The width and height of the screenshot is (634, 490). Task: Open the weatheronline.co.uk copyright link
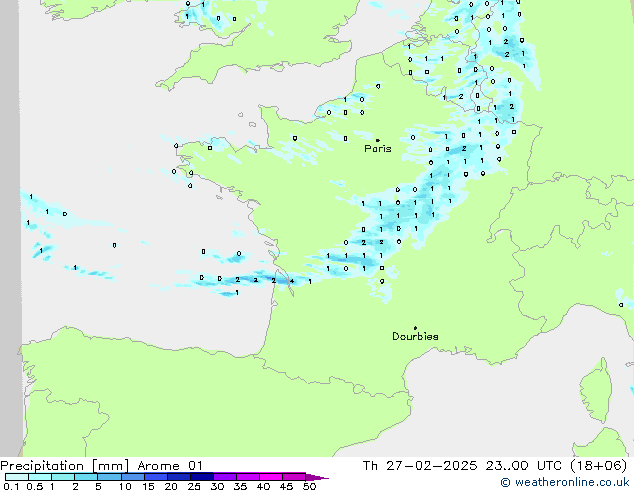click(565, 482)
